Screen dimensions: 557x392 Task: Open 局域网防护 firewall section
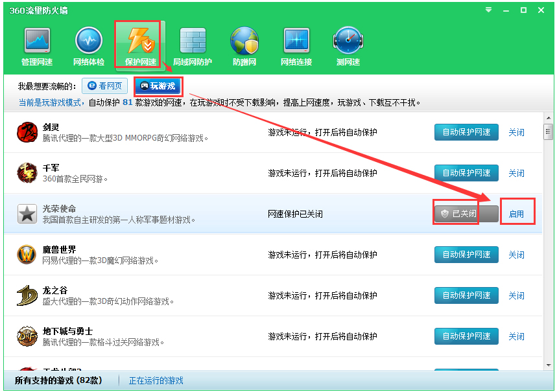tap(193, 46)
